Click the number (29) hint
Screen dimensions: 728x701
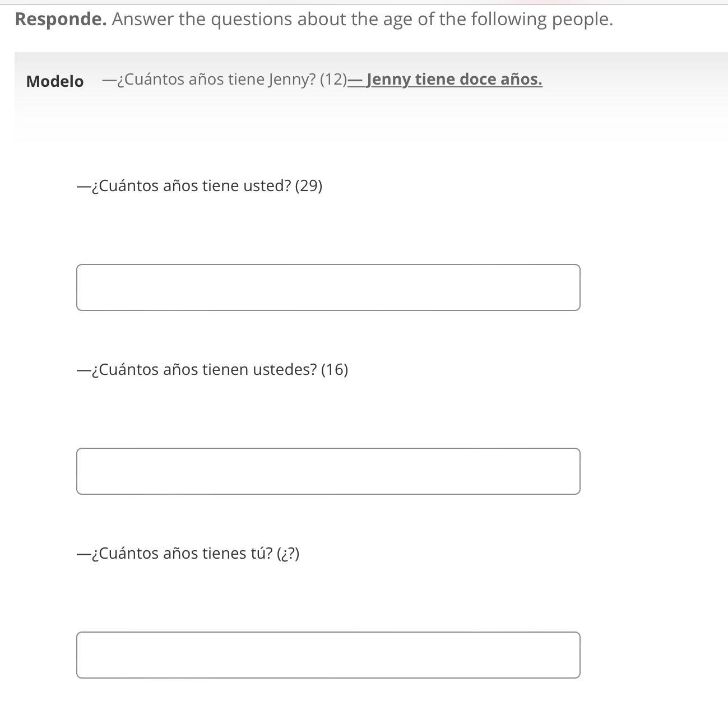309,185
